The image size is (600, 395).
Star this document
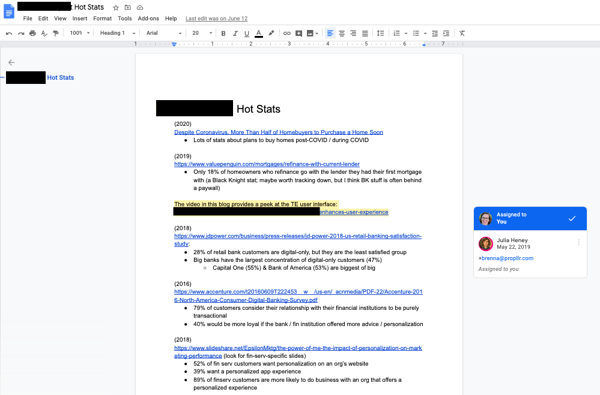click(x=116, y=8)
